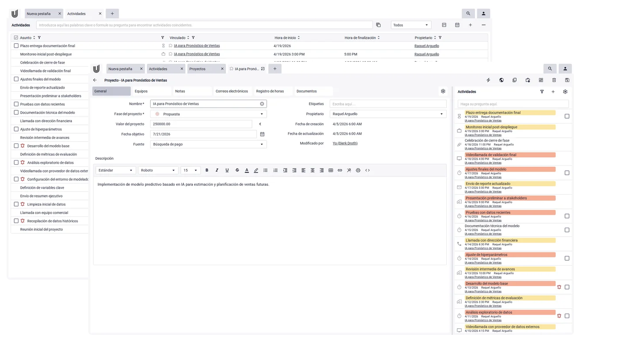Check 'Ajuste de hiperparámetros' row in back list
The height and width of the screenshot is (364, 618).
16,129
